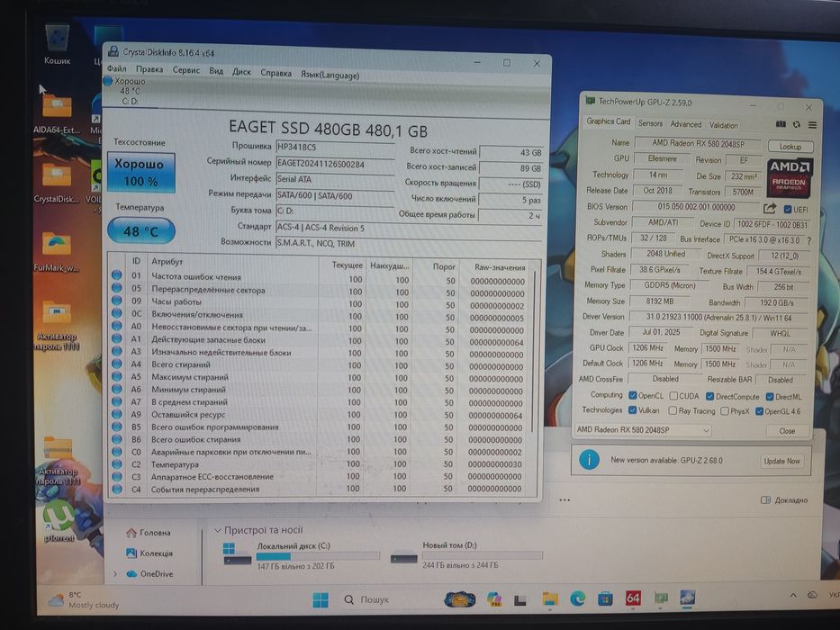The height and width of the screenshot is (630, 840).
Task: Open Microsoft Store from the taskbar
Action: click(x=605, y=598)
